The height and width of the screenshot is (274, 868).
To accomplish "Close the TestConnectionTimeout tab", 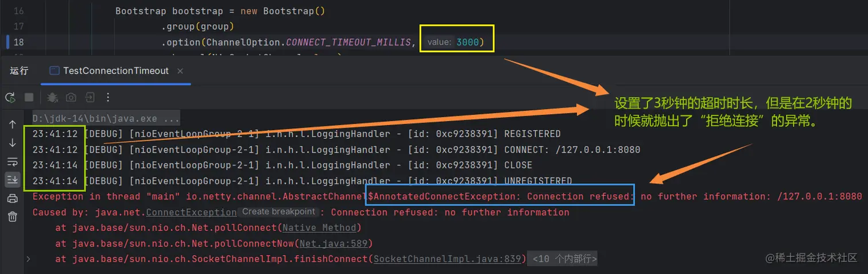I will [x=180, y=71].
